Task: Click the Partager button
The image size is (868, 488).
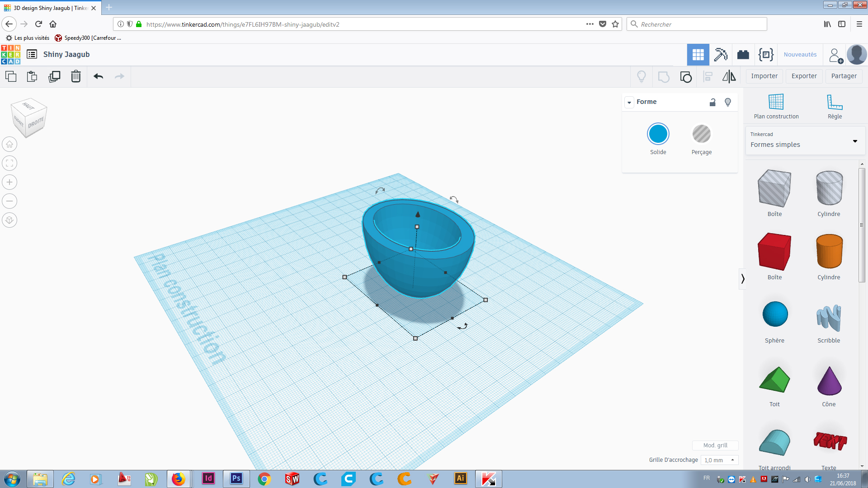Action: pyautogui.click(x=844, y=76)
